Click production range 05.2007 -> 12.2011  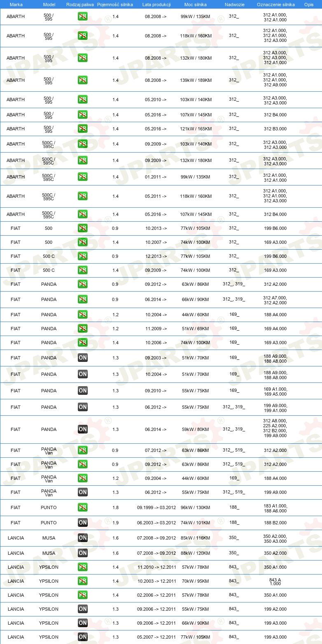pyautogui.click(x=156, y=637)
